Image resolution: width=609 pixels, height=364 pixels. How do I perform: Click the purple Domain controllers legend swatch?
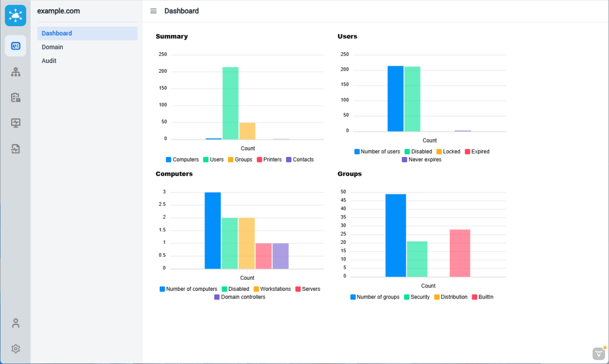coord(217,297)
